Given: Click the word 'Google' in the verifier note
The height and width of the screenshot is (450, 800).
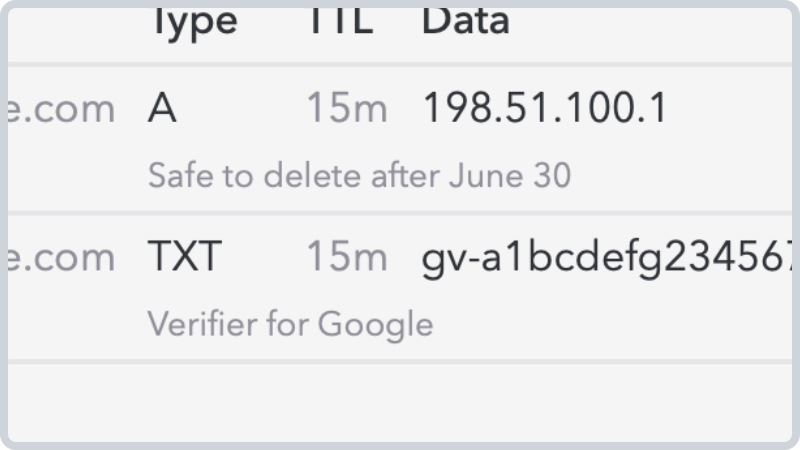Looking at the screenshot, I should 376,326.
